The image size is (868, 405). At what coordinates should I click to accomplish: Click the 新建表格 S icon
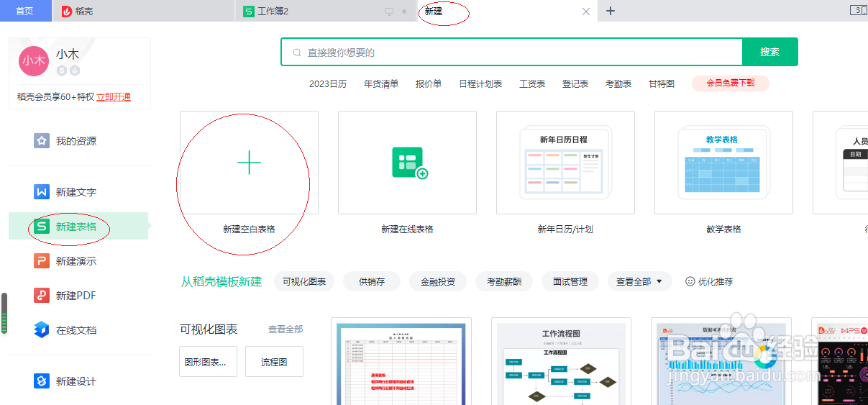[x=42, y=227]
